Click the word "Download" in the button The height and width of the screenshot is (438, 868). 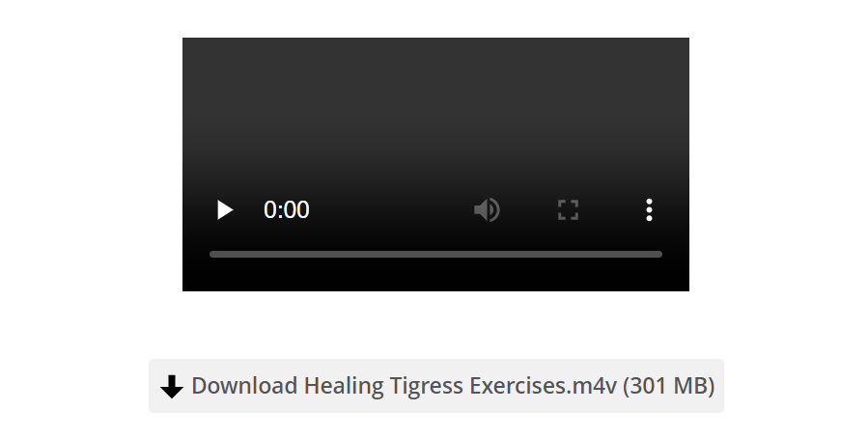tap(244, 386)
